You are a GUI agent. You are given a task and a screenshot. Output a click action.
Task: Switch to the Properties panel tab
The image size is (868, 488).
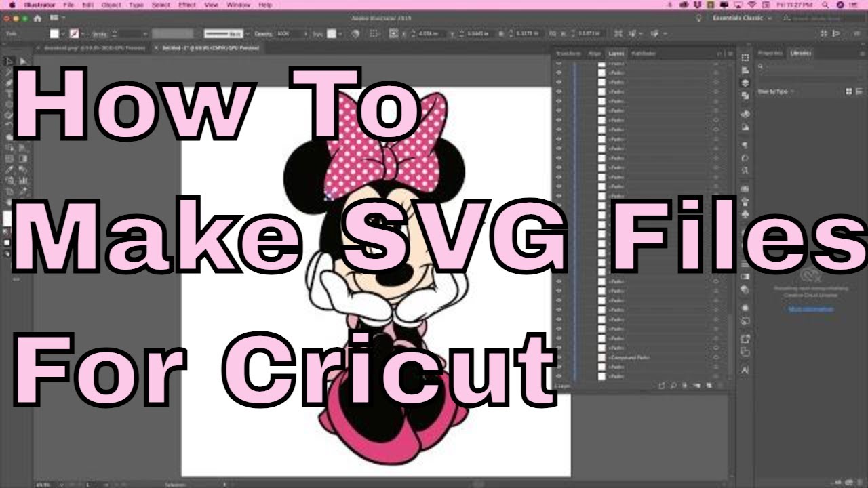tap(770, 53)
